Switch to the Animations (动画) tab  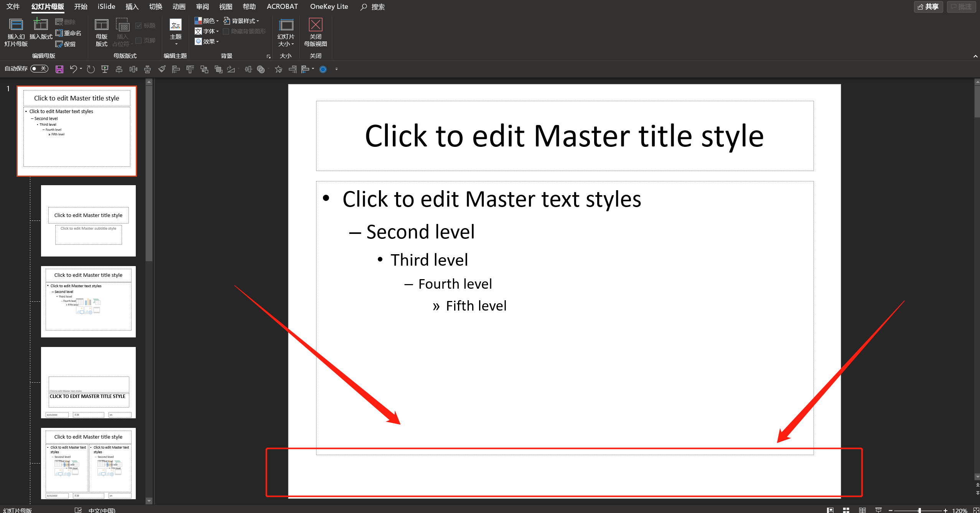coord(179,7)
